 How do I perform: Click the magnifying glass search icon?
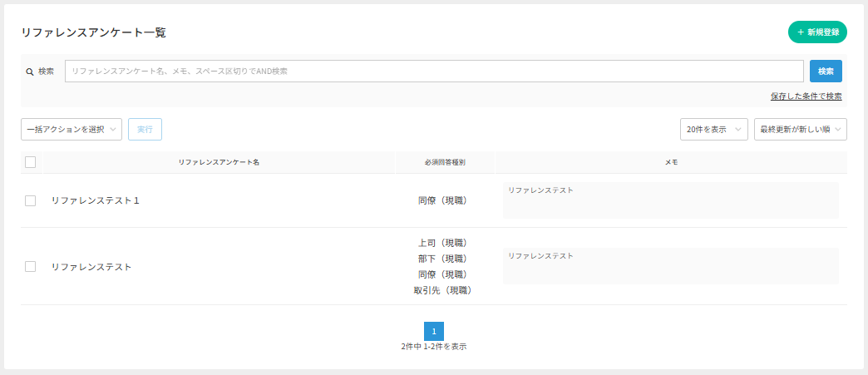tap(30, 72)
